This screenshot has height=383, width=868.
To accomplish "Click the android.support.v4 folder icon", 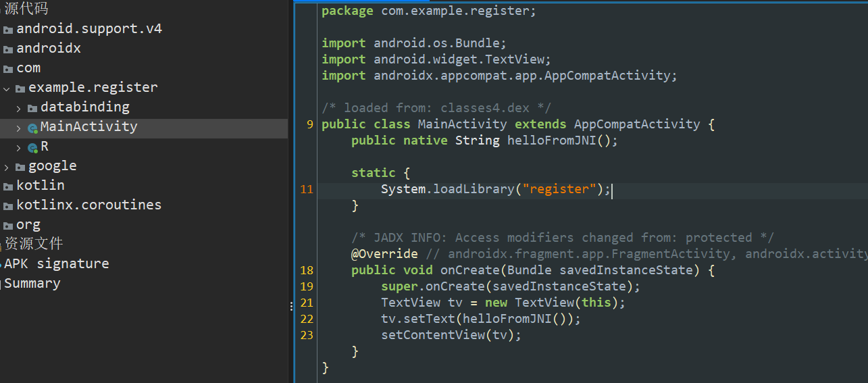I will click(x=8, y=30).
